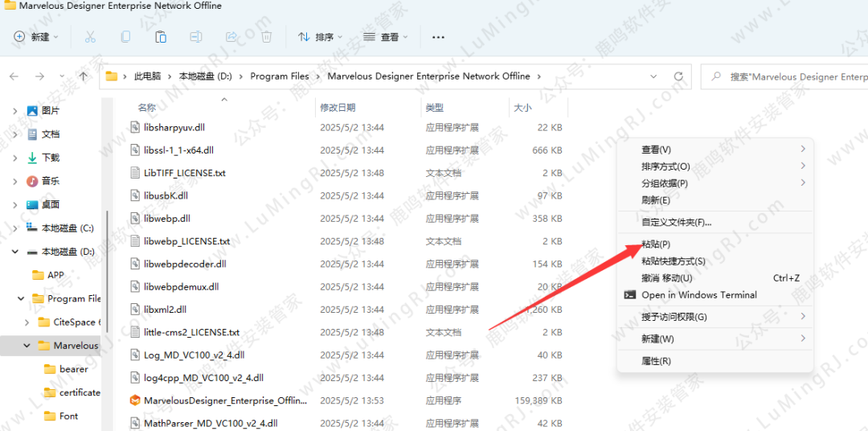Select the certificate folder in sidebar
This screenshot has width=868, height=431.
pos(80,393)
